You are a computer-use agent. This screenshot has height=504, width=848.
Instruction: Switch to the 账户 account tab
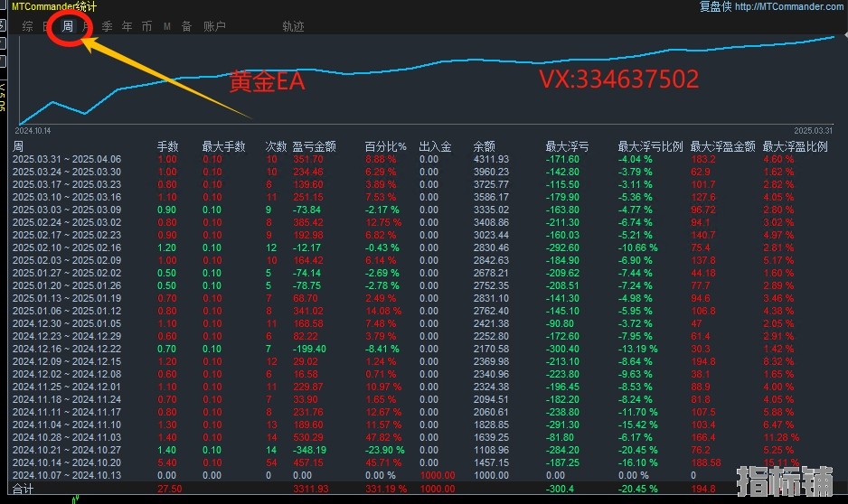(x=214, y=26)
